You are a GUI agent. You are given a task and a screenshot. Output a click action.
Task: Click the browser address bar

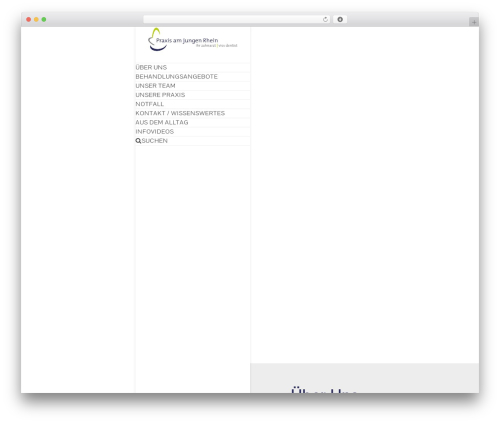click(237, 19)
